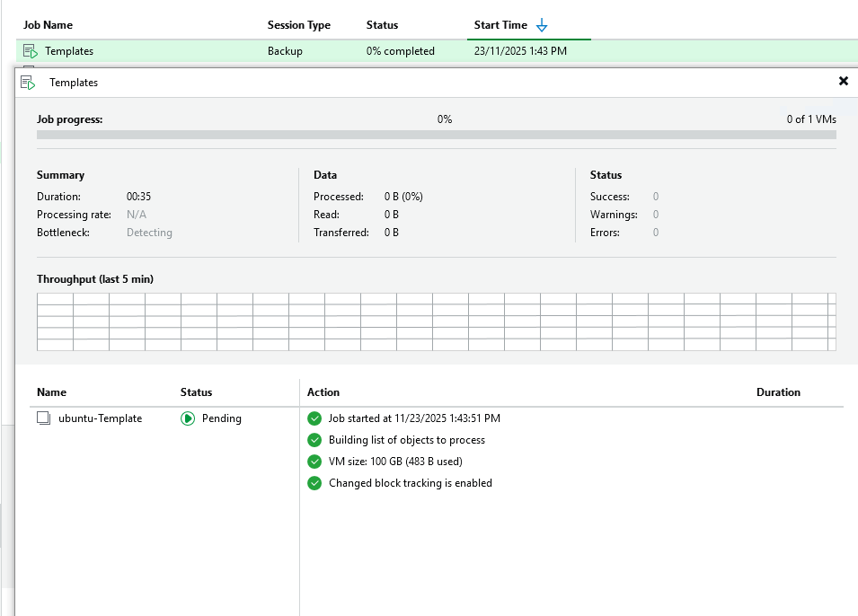Click the check icon beside Building list
This screenshot has width=858, height=616.
[314, 440]
